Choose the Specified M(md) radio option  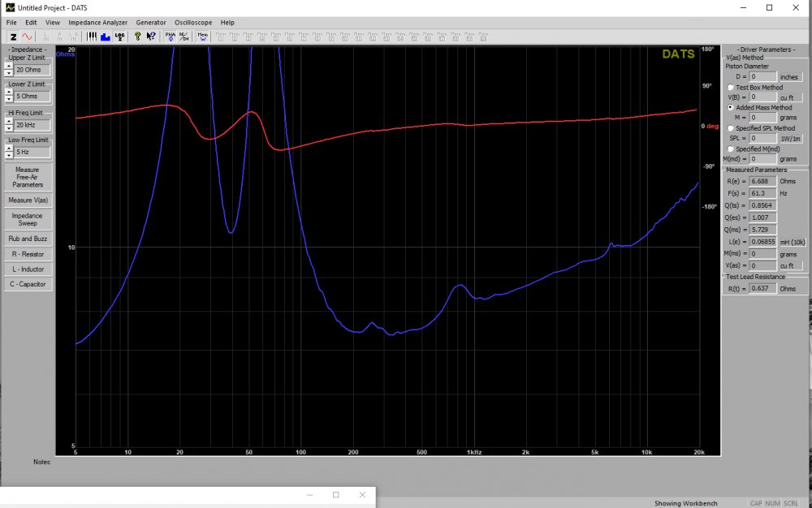[x=731, y=149]
